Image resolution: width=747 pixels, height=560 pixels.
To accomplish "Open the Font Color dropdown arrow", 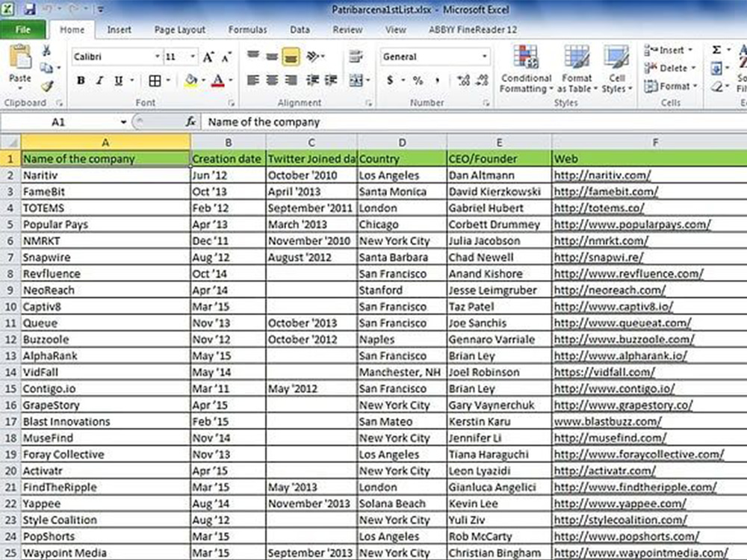I will click(230, 81).
